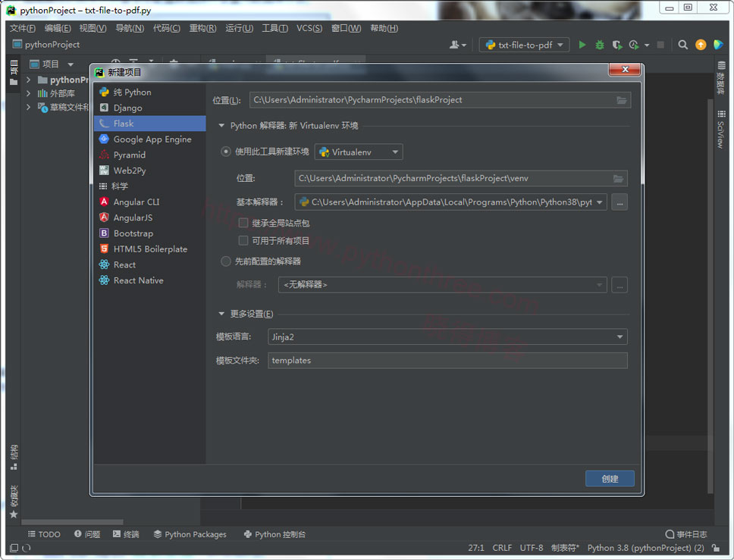Viewport: 734px width, 560px height.
Task: Select Bootstrap project type
Action: click(x=150, y=233)
